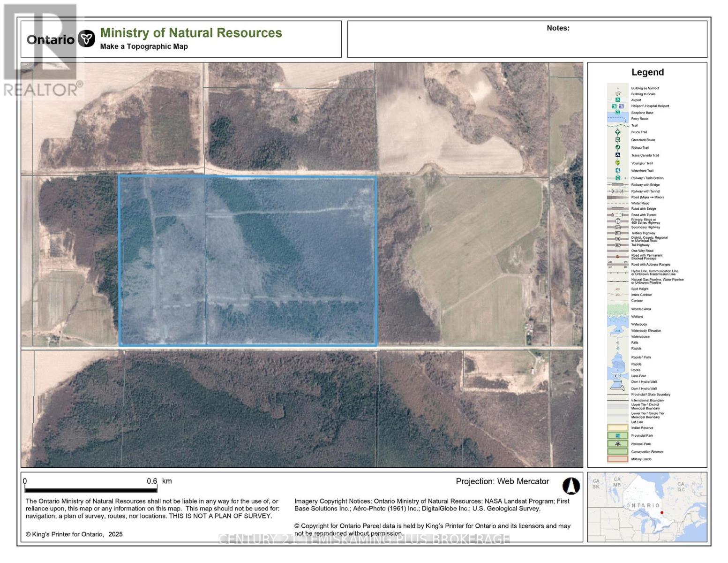The image size is (728, 563).
Task: Click 'Projection: Web Mercator' text
Action: 502,481
